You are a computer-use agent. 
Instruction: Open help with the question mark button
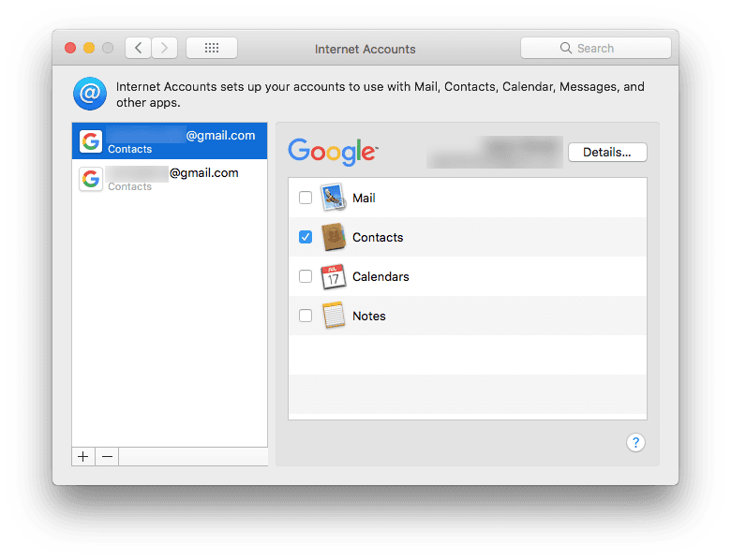pyautogui.click(x=635, y=443)
